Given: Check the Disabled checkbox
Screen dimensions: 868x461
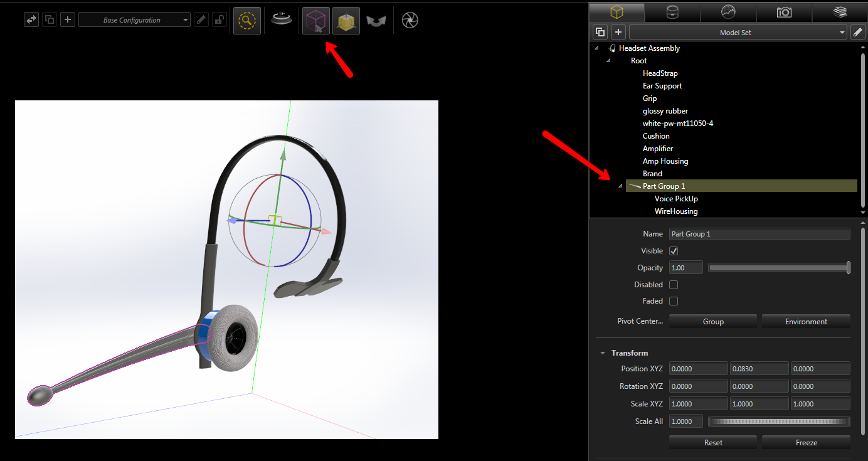Looking at the screenshot, I should tap(674, 285).
